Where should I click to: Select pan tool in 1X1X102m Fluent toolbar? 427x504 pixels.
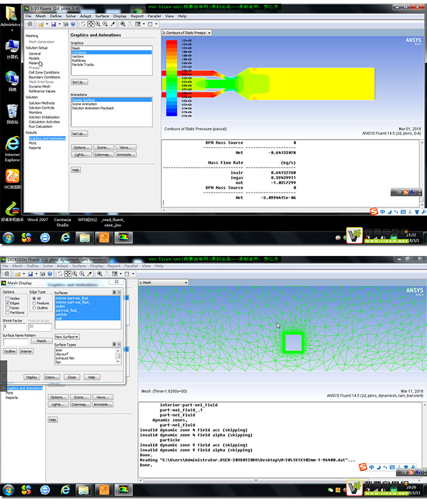click(68, 274)
